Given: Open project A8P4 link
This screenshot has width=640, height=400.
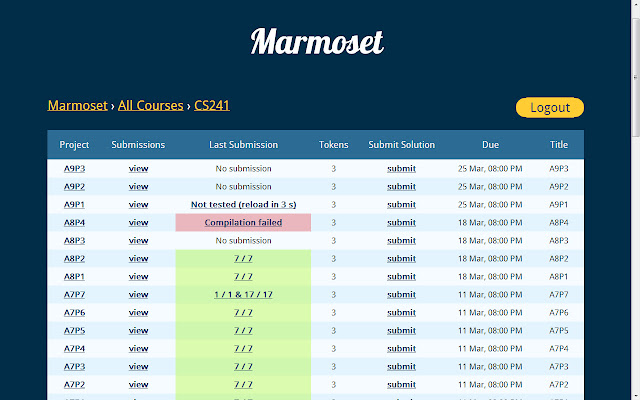Looking at the screenshot, I should pos(74,222).
